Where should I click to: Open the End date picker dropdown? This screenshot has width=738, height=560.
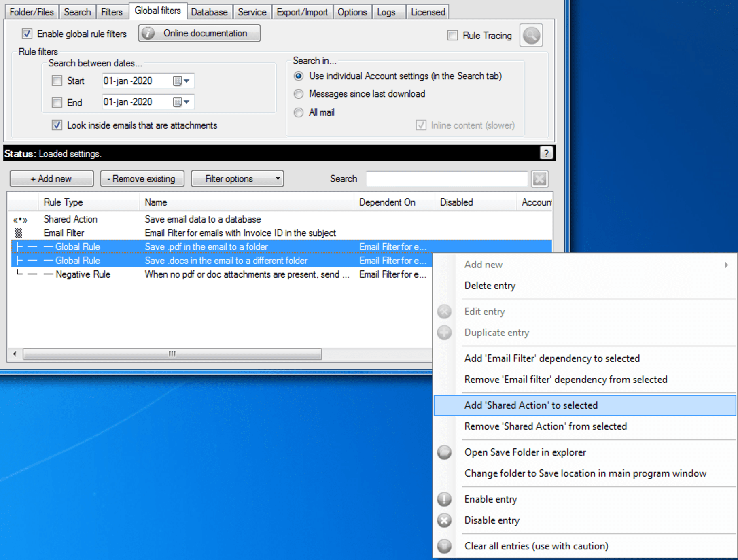point(187,102)
